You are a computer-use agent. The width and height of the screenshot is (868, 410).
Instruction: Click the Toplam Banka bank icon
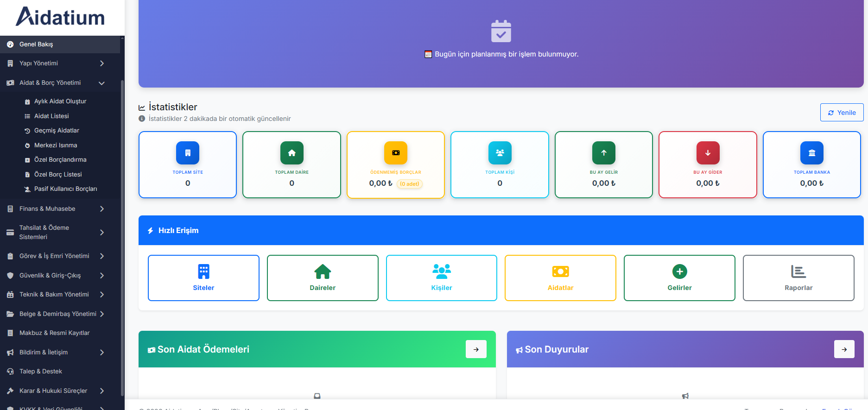(x=812, y=153)
